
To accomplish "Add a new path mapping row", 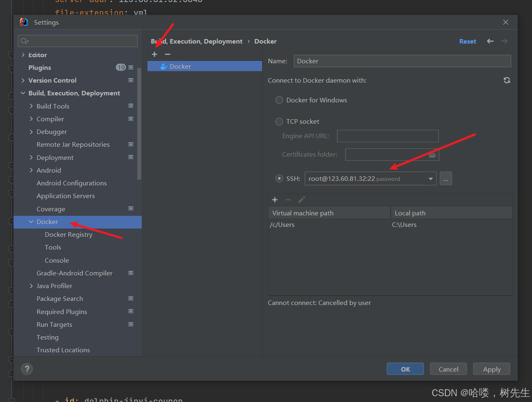I will pos(275,200).
